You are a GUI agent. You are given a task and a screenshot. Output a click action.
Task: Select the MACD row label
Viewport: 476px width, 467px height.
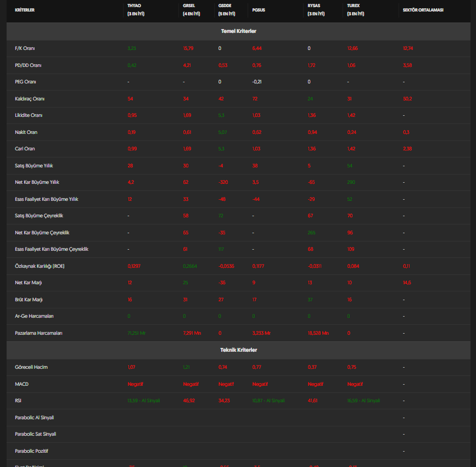point(21,384)
